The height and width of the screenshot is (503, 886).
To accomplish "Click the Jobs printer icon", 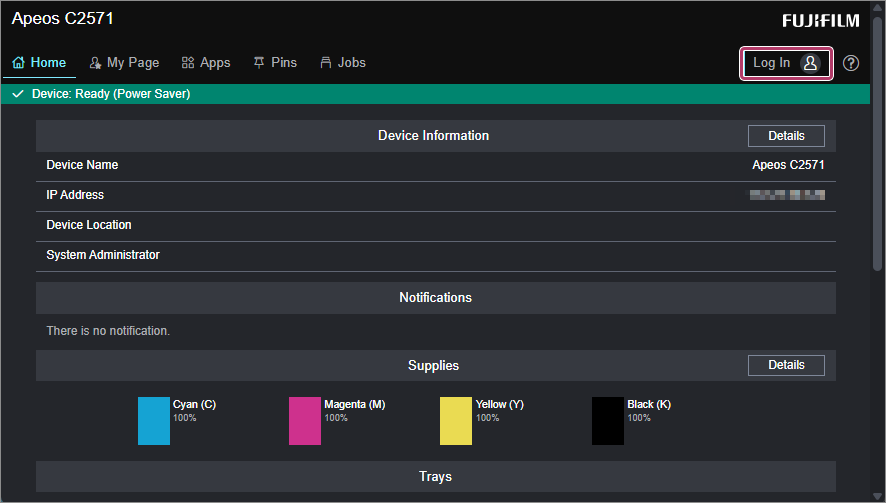I will pos(326,63).
